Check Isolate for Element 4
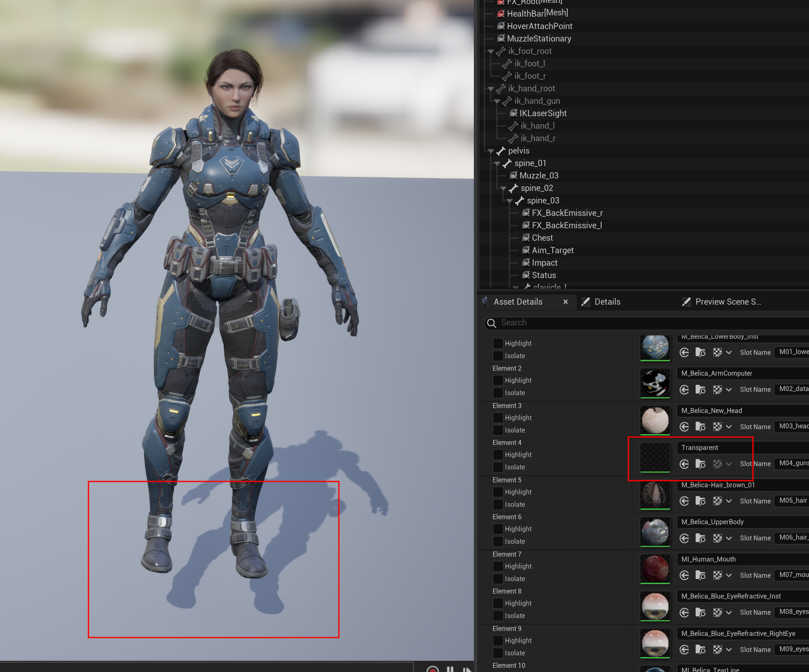This screenshot has width=809, height=672. (x=498, y=467)
